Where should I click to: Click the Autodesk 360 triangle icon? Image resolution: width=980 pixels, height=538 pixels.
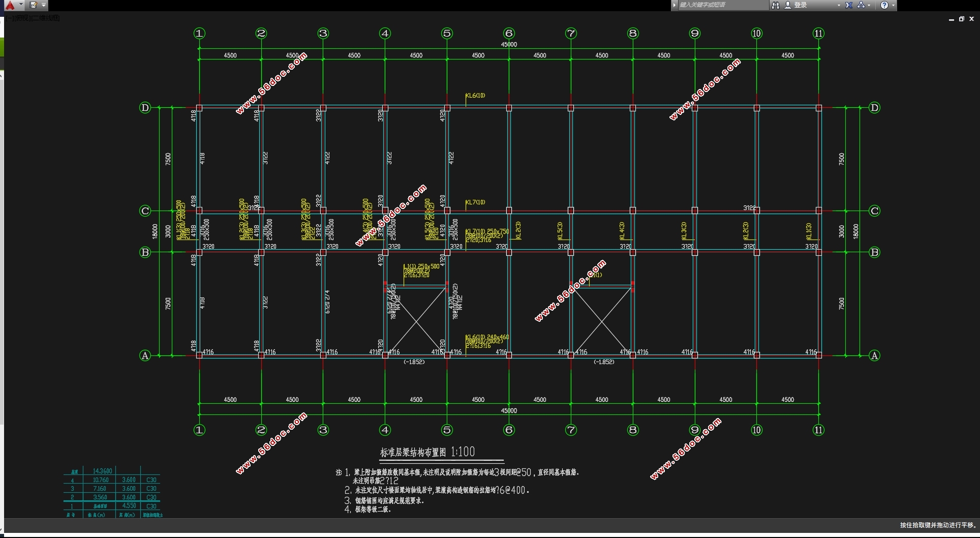(x=861, y=5)
